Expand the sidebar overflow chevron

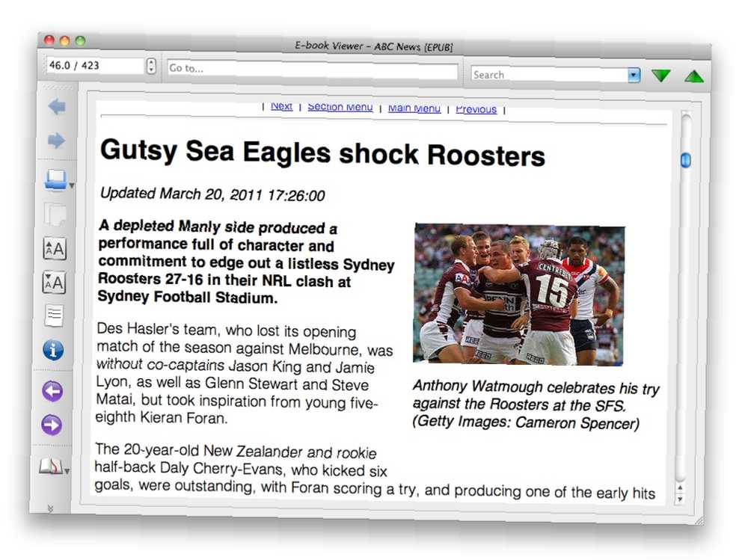50,508
